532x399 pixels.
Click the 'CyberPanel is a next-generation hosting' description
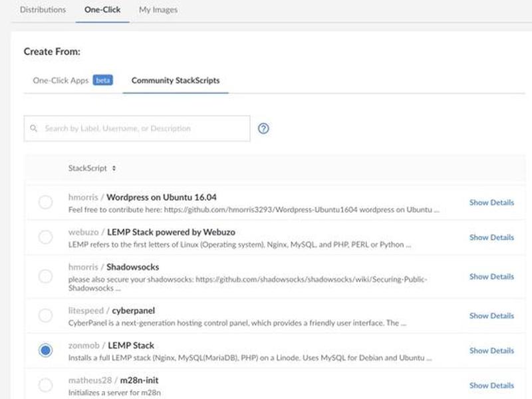click(237, 323)
